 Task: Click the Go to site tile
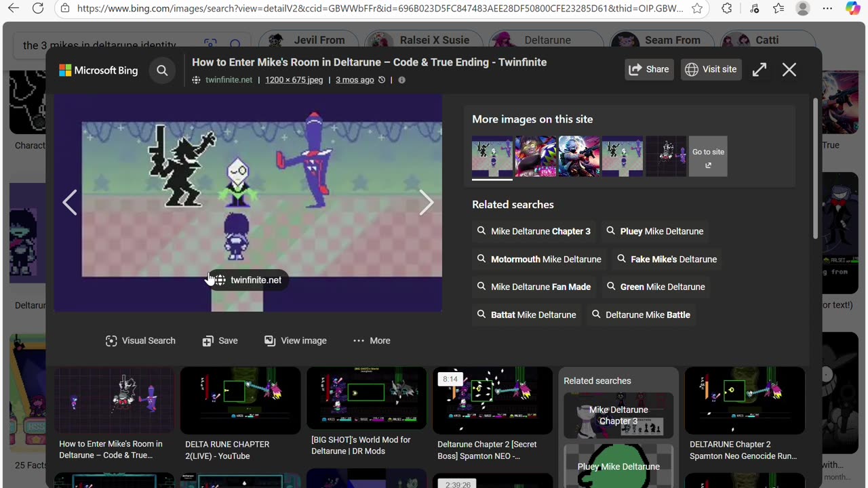[708, 157]
